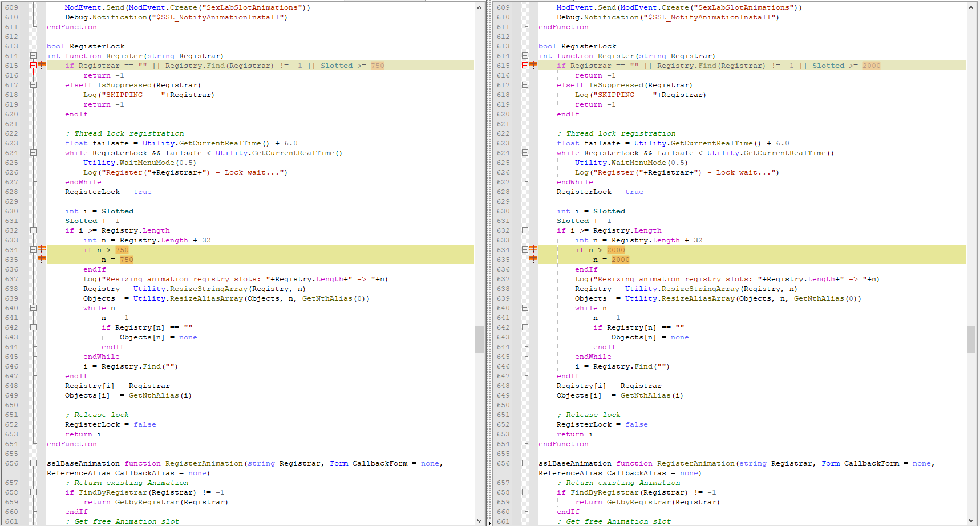Click '; Thread lock registration' comment in right pane
Viewport: 980px width, 526px height.
click(616, 133)
